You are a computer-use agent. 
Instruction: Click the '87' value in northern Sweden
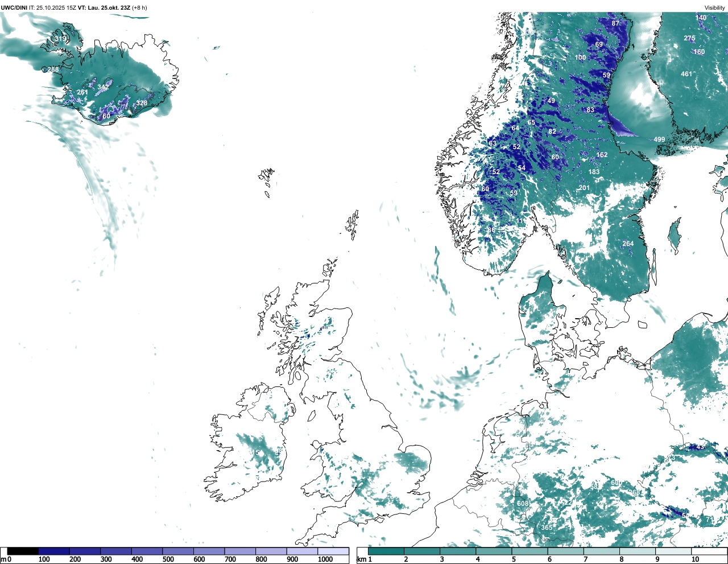pos(615,23)
